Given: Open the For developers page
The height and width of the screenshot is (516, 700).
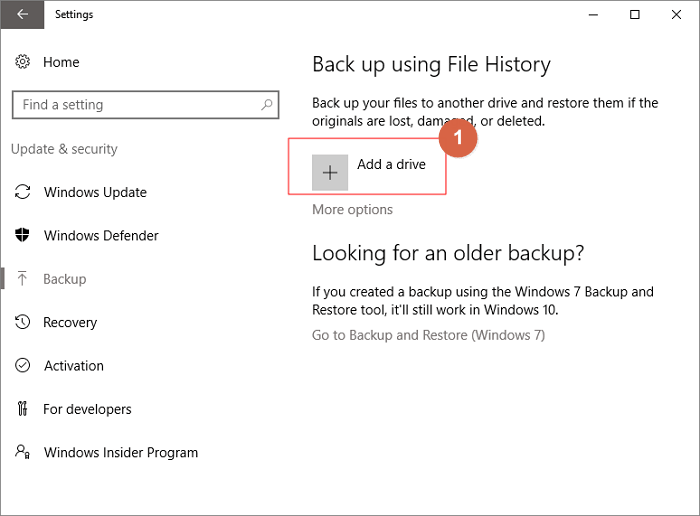Looking at the screenshot, I should [x=87, y=409].
